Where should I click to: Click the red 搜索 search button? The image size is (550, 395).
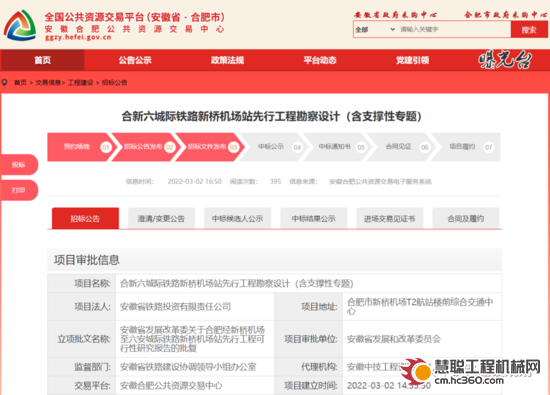[x=529, y=29]
